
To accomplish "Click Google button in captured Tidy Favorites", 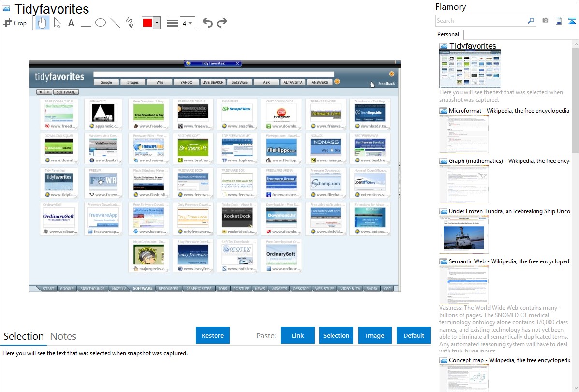I will click(x=106, y=82).
